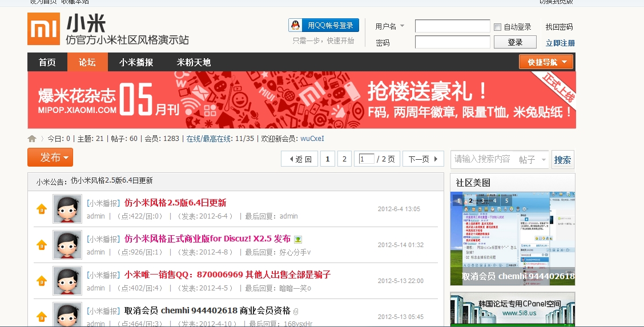This screenshot has width=644, height=327.
Task: Open the 快捷导航 dropdown
Action: [546, 62]
